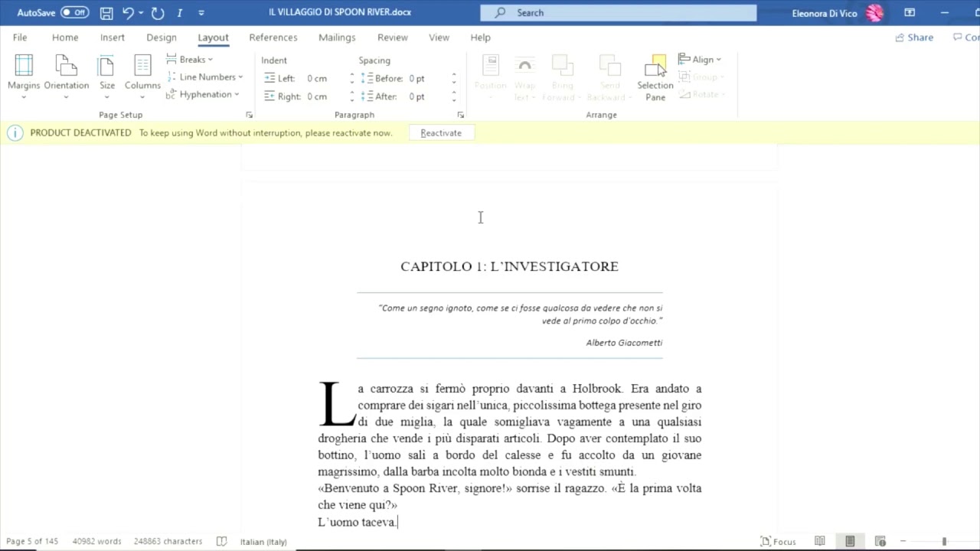This screenshot has height=551, width=980.
Task: Open the Selection Pane
Action: [655, 77]
